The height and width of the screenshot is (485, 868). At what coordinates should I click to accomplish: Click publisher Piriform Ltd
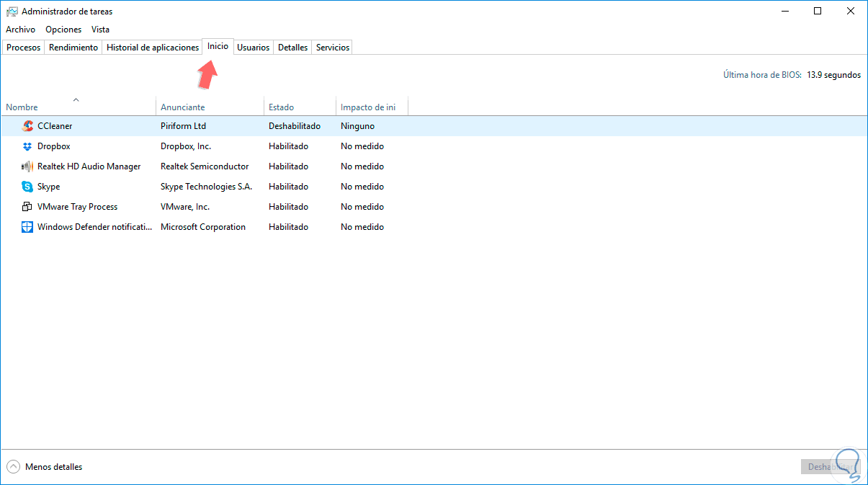pos(184,126)
